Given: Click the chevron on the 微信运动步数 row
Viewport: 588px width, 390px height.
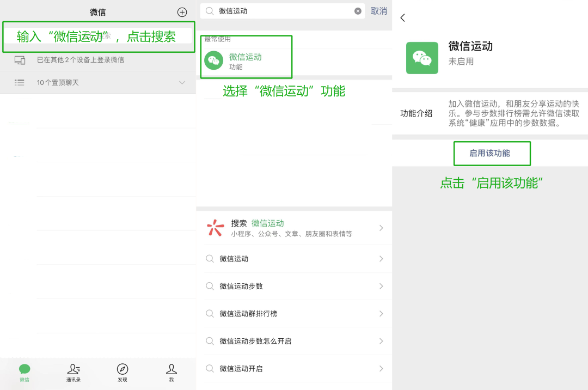Looking at the screenshot, I should (x=381, y=286).
